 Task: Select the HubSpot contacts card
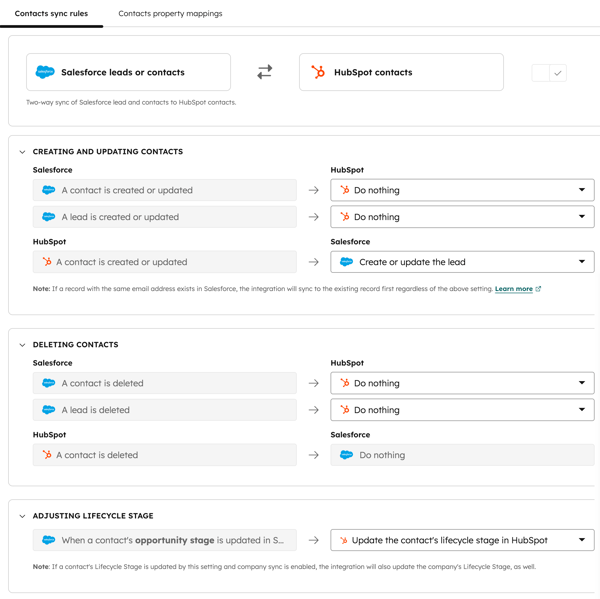[x=401, y=72]
